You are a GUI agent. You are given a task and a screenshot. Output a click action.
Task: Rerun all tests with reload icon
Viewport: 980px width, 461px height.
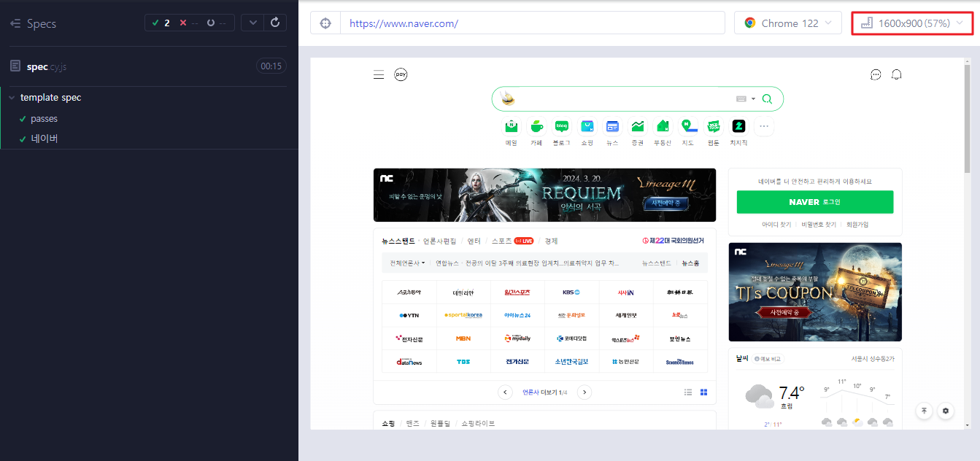click(x=275, y=23)
